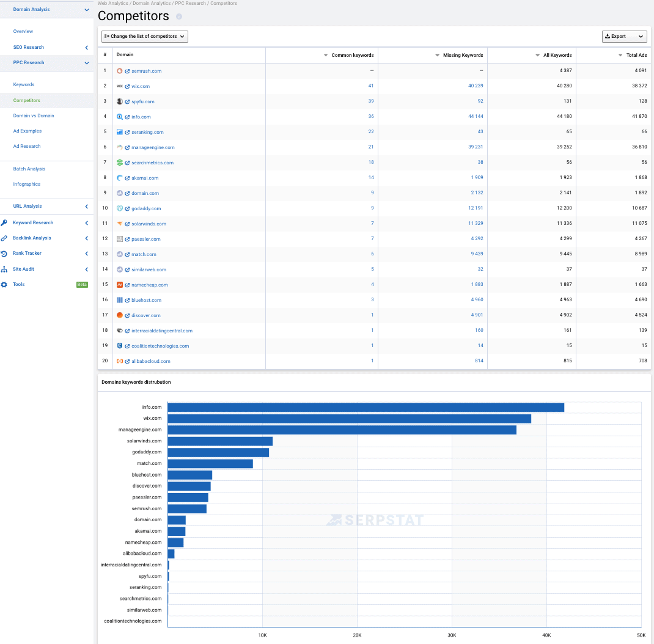Click the Keyword Research key icon
Image resolution: width=654 pixels, height=644 pixels.
pyautogui.click(x=4, y=222)
